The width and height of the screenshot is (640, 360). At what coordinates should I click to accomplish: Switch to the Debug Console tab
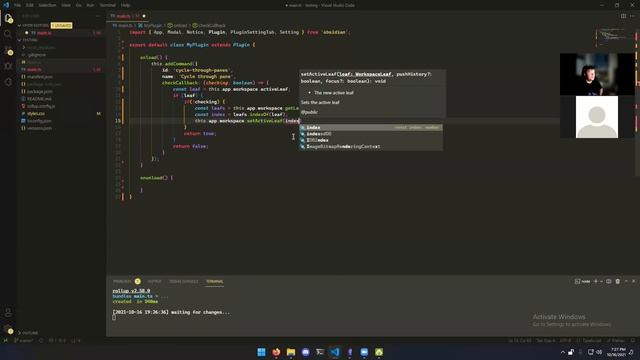point(184,281)
